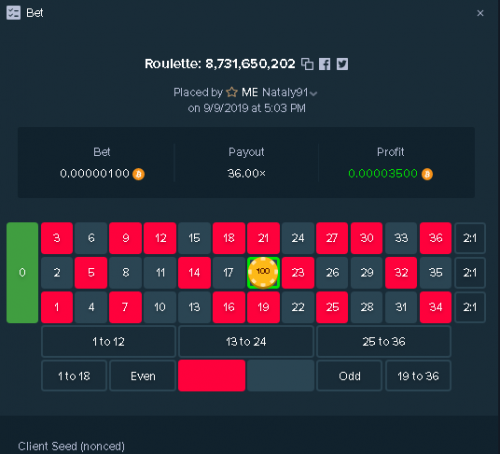The image size is (500, 454).
Task: Select the Even bet option
Action: pos(143,376)
